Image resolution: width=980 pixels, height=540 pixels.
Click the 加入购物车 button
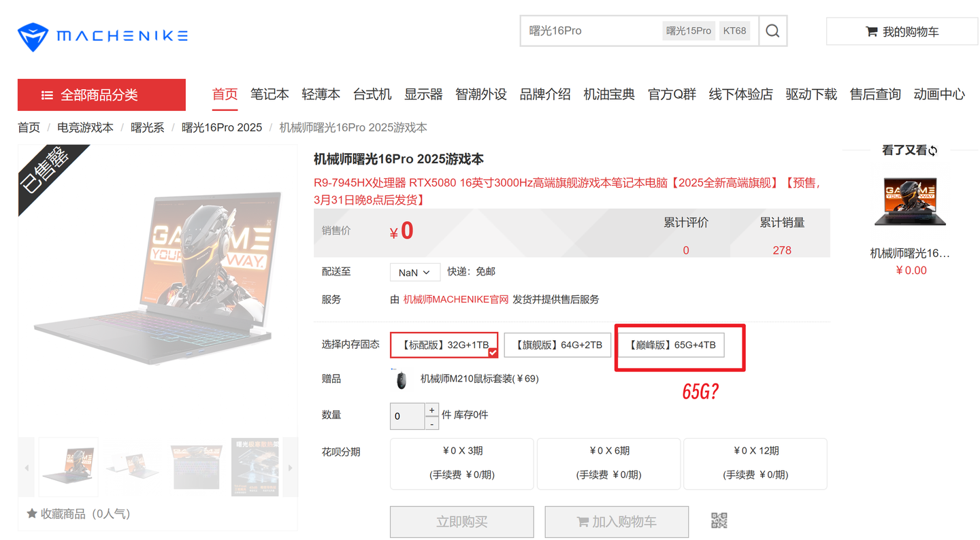tap(617, 522)
